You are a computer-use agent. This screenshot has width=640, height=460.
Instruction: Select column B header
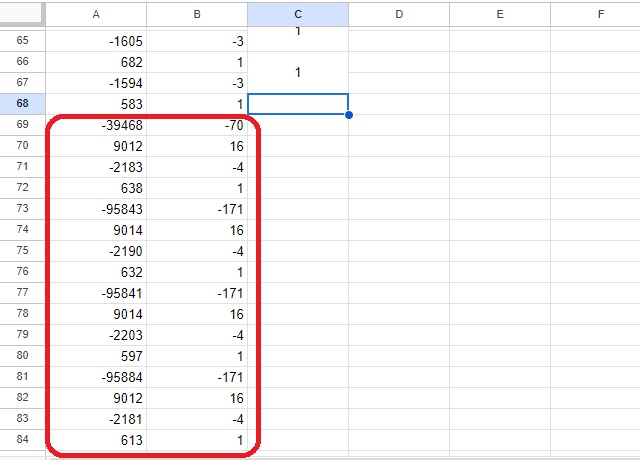point(197,14)
